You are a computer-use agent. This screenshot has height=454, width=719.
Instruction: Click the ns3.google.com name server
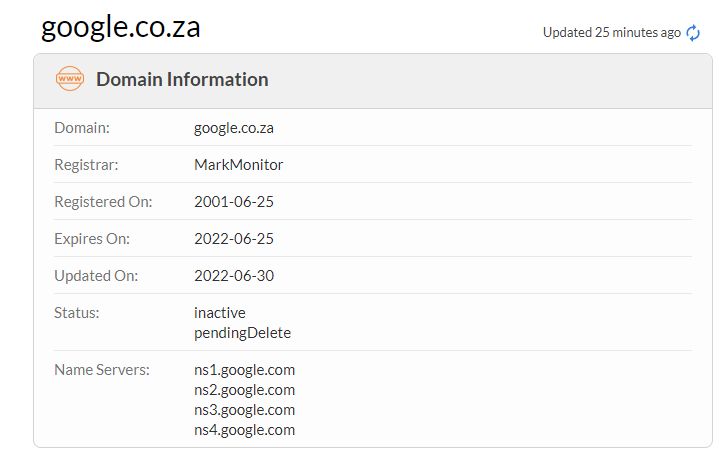click(x=245, y=410)
